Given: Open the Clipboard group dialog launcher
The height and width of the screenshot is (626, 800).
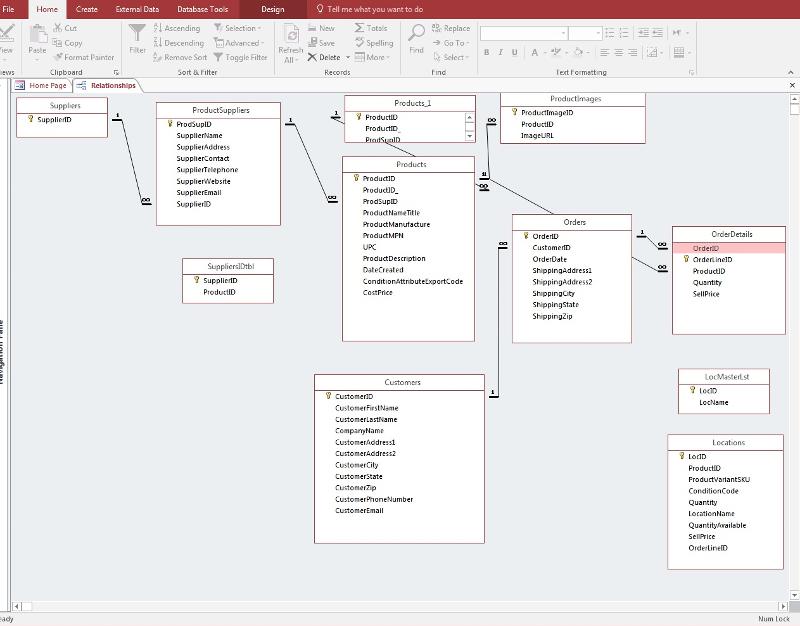Looking at the screenshot, I should coord(116,72).
